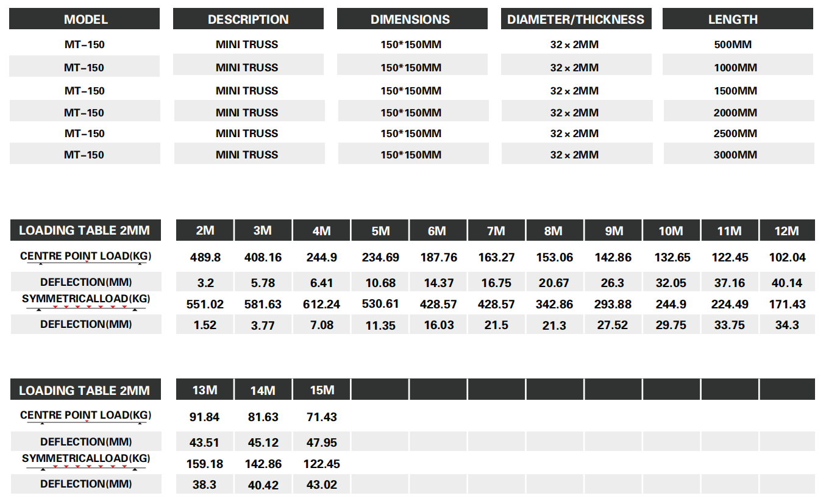This screenshot has height=504, width=826.
Task: Select the 7M span column header
Action: (x=496, y=231)
